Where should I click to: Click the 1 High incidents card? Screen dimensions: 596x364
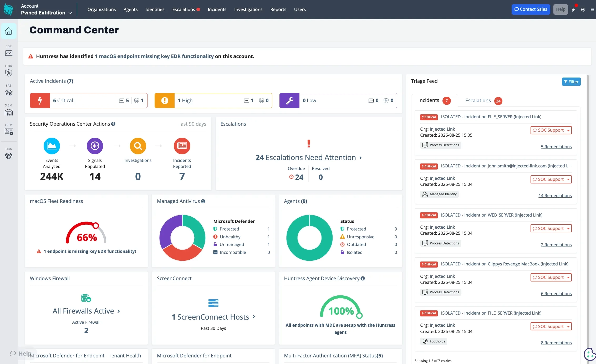213,100
